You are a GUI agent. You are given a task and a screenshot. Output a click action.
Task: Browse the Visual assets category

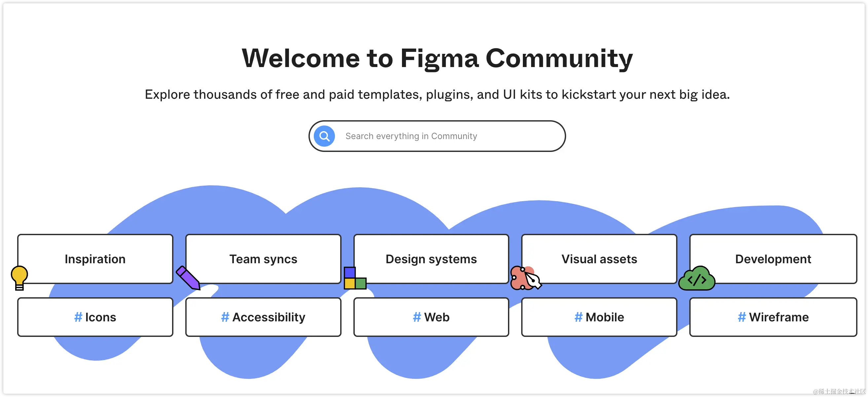[x=599, y=259]
